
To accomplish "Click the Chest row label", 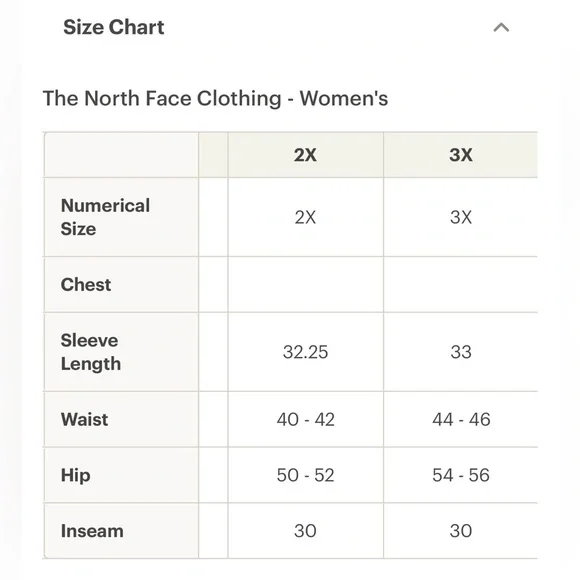I will [86, 284].
